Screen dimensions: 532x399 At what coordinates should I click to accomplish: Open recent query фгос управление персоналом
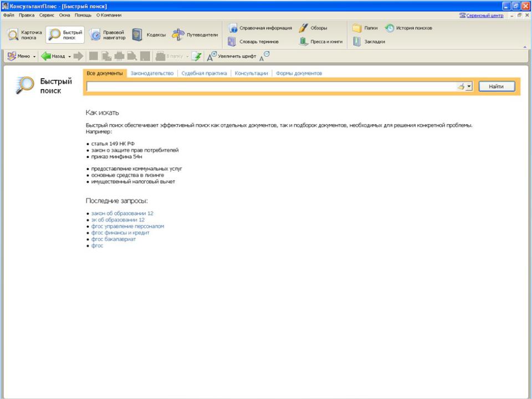tap(127, 226)
